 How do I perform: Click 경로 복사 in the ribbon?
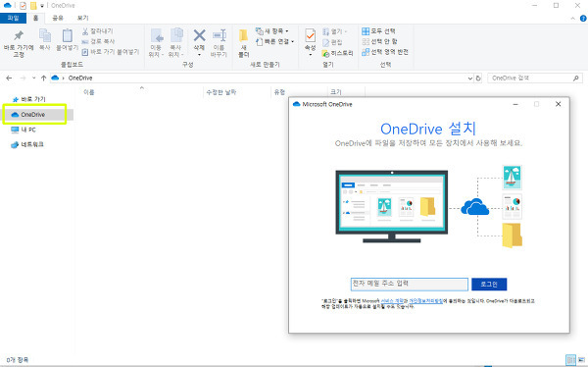pyautogui.click(x=98, y=41)
